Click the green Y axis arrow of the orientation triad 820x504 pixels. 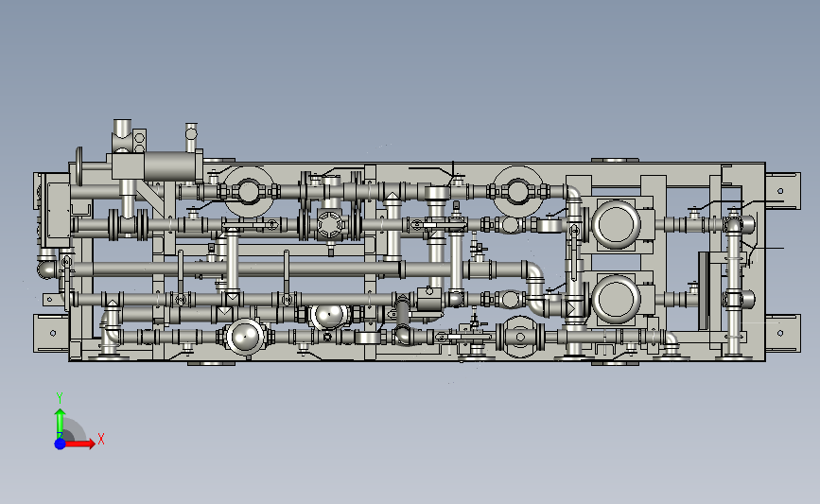tap(61, 424)
